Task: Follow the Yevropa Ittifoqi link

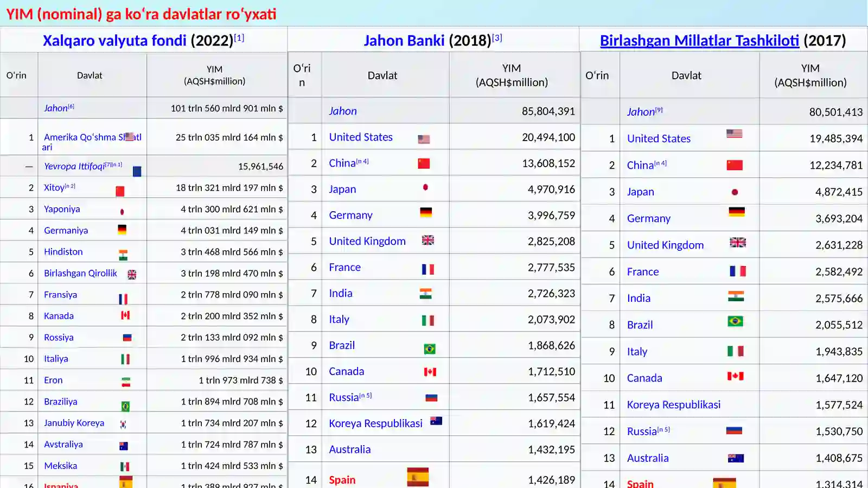Action: (x=74, y=166)
